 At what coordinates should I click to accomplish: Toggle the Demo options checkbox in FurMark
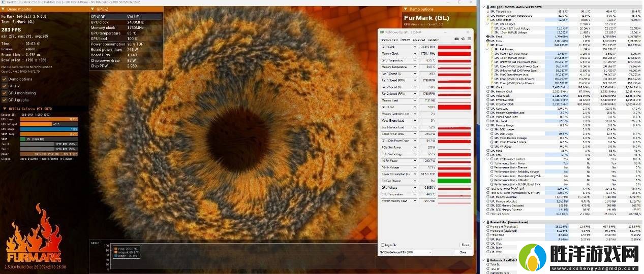click(x=5, y=79)
